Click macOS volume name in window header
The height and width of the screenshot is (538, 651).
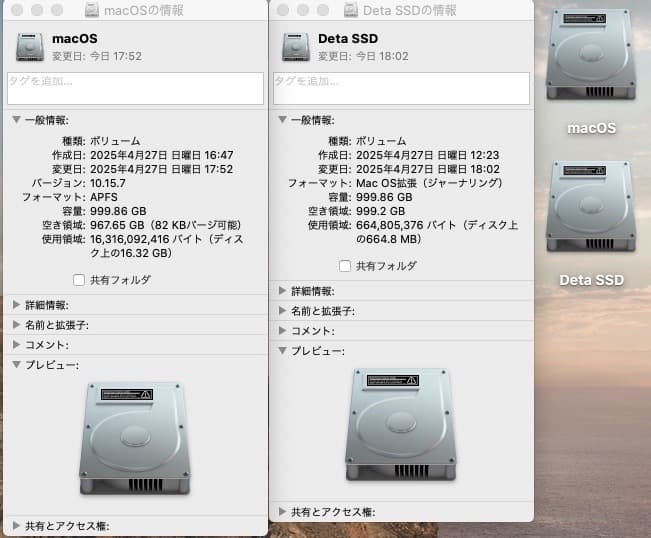pos(75,39)
